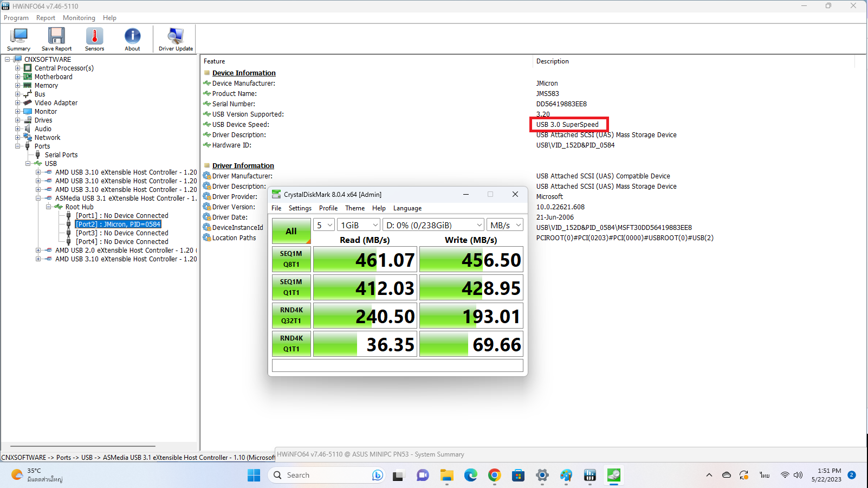Open the Language menu in CrystalDiskMark

point(407,208)
